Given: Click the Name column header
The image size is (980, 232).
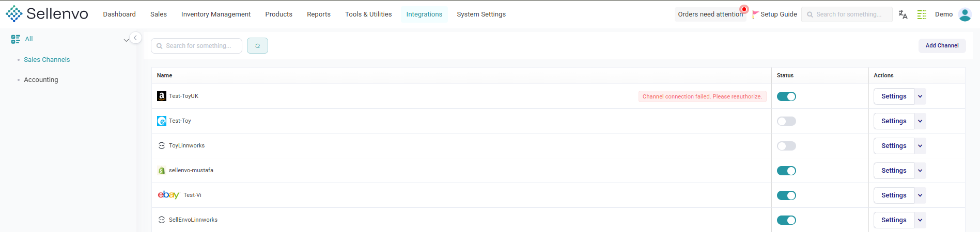Looking at the screenshot, I should click(164, 75).
